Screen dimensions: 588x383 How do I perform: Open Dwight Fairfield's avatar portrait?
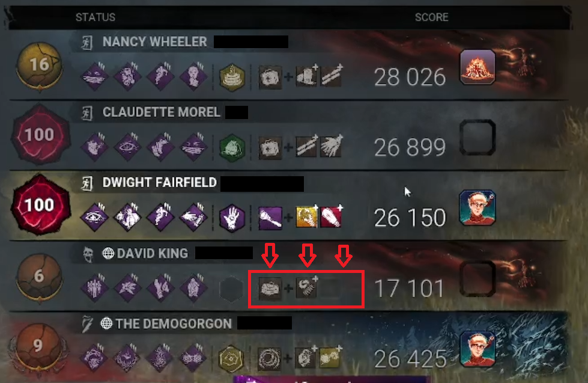[477, 207]
